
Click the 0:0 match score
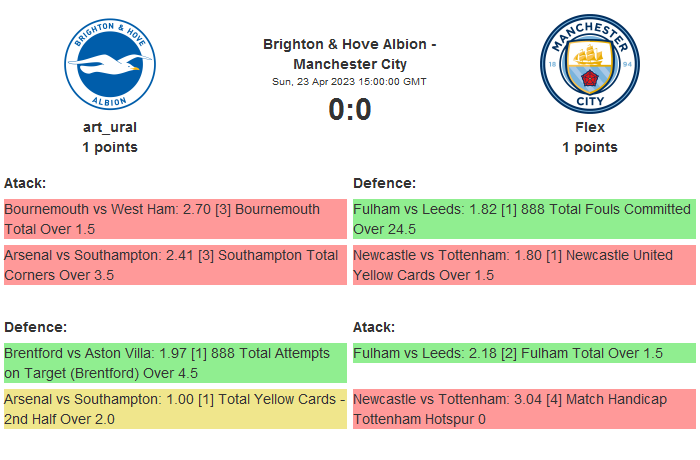pos(350,110)
